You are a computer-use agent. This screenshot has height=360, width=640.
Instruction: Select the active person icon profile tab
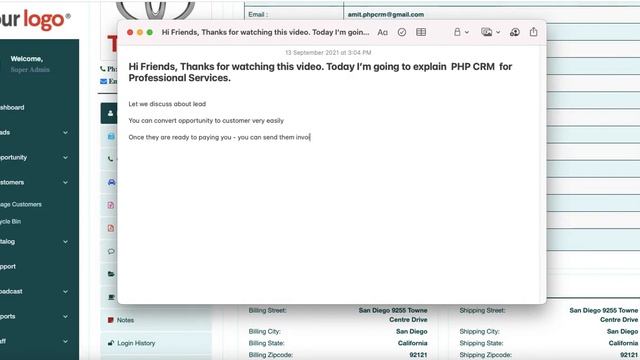coord(110,113)
